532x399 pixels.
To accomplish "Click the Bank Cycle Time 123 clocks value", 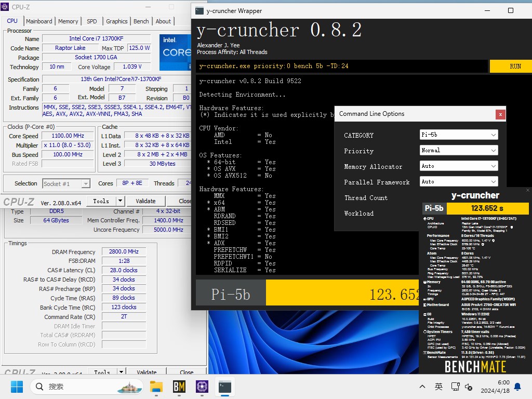I will (x=124, y=307).
